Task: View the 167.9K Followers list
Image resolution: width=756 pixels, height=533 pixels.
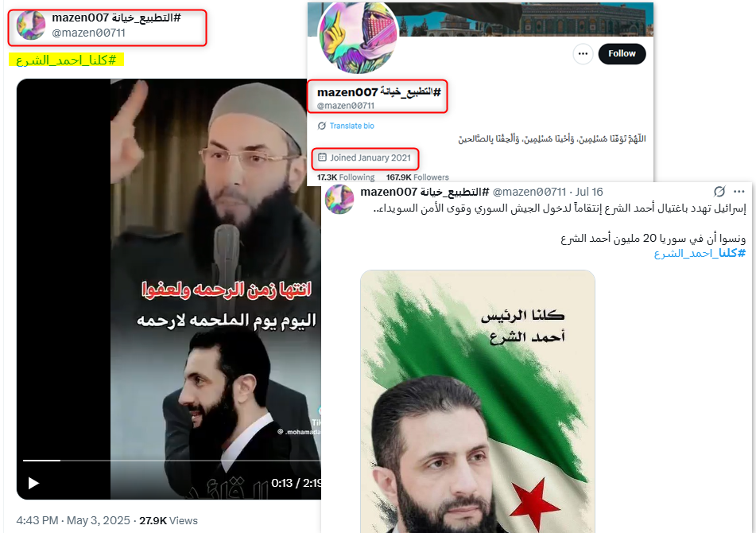Action: 417,177
